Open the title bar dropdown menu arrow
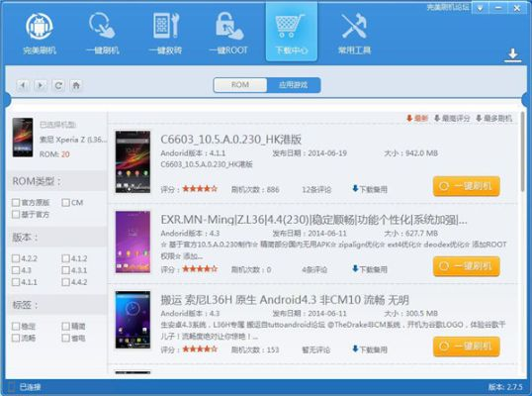 pyautogui.click(x=481, y=8)
